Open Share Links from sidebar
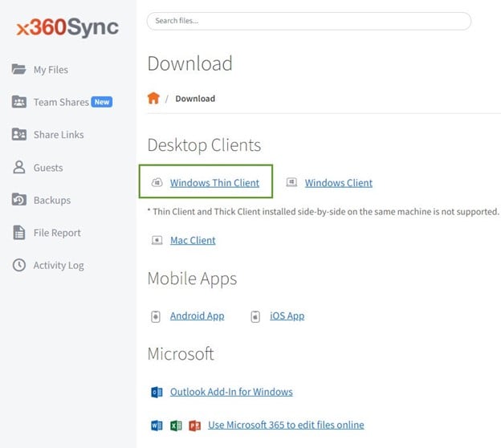501x448 pixels. (58, 135)
